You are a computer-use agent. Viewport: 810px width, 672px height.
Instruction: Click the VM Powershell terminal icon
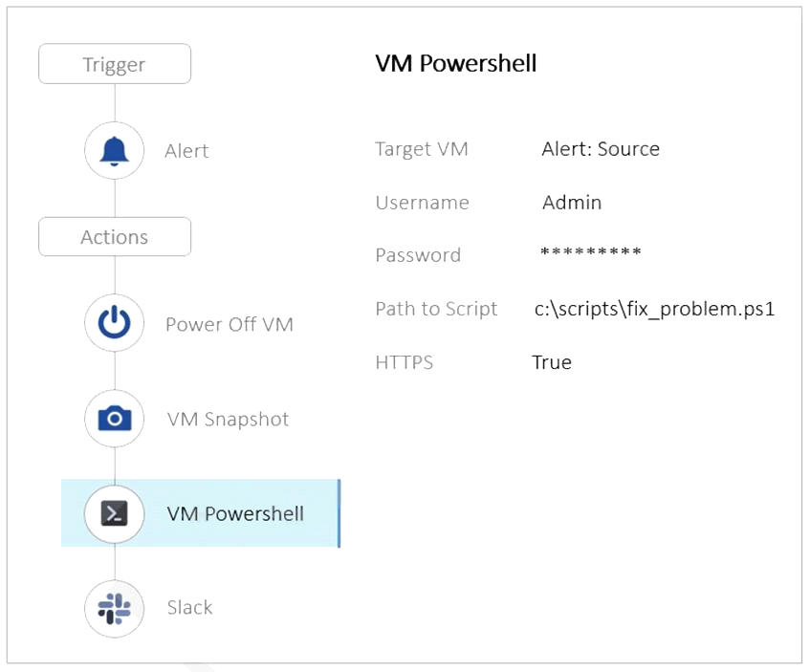click(114, 513)
